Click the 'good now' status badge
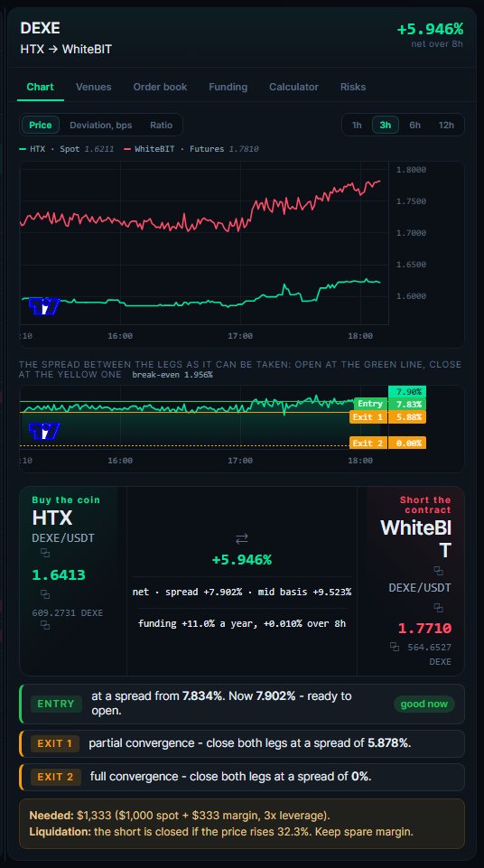The width and height of the screenshot is (484, 868). (424, 704)
